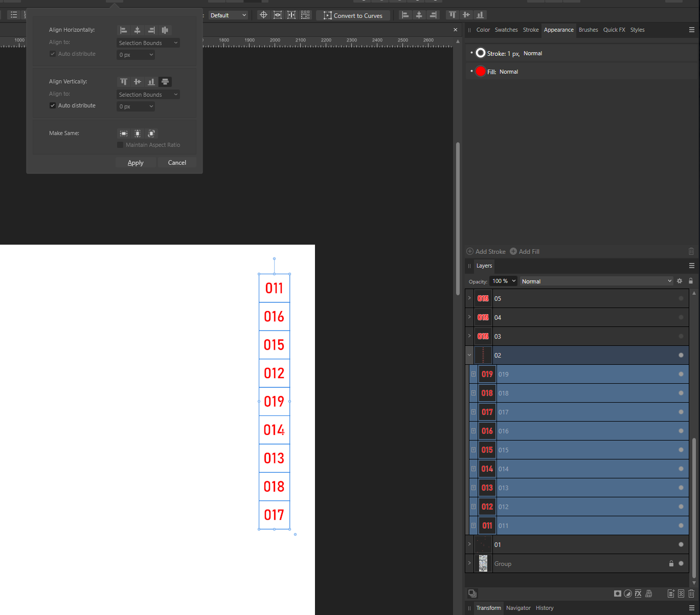This screenshot has width=700, height=615.
Task: Click toolbar Align Top icon
Action: (453, 15)
